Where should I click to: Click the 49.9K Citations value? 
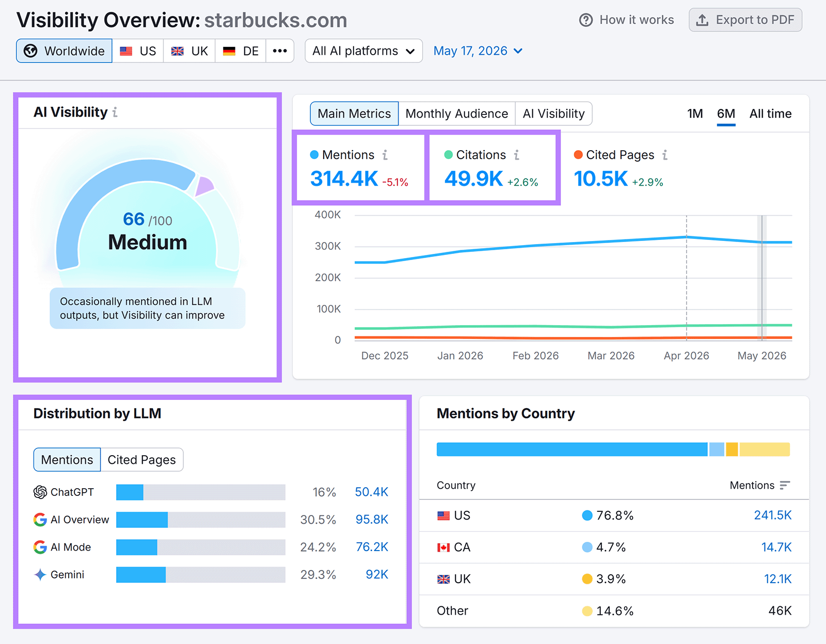point(473,179)
